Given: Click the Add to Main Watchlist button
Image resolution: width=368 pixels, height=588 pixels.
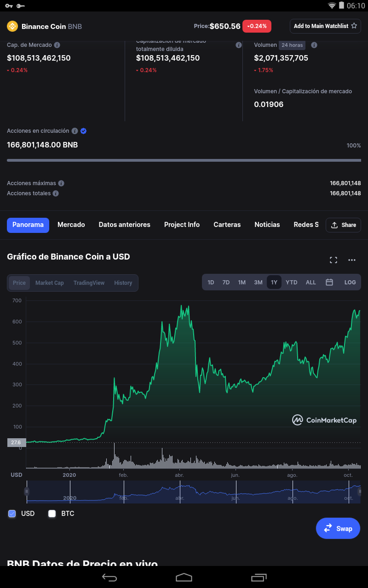Looking at the screenshot, I should coord(325,26).
